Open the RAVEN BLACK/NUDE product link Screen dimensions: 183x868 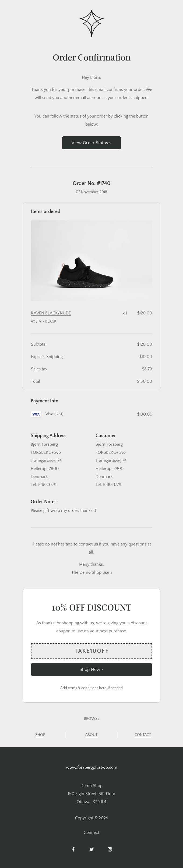[51, 313]
